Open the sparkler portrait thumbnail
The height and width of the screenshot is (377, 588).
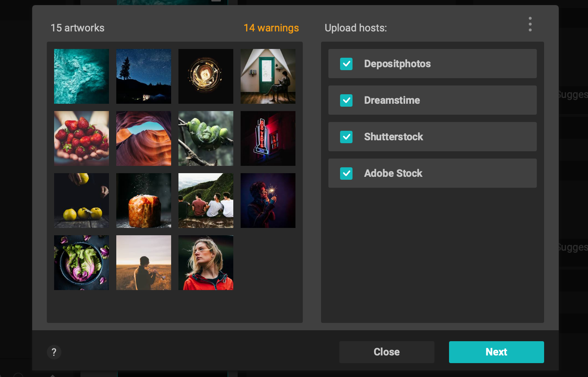(268, 200)
